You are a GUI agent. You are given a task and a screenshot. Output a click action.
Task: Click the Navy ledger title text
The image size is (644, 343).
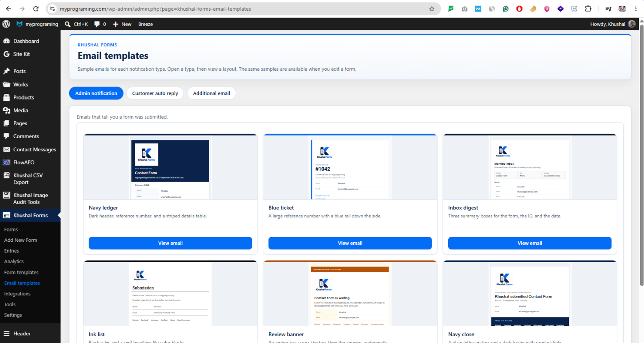(x=103, y=208)
